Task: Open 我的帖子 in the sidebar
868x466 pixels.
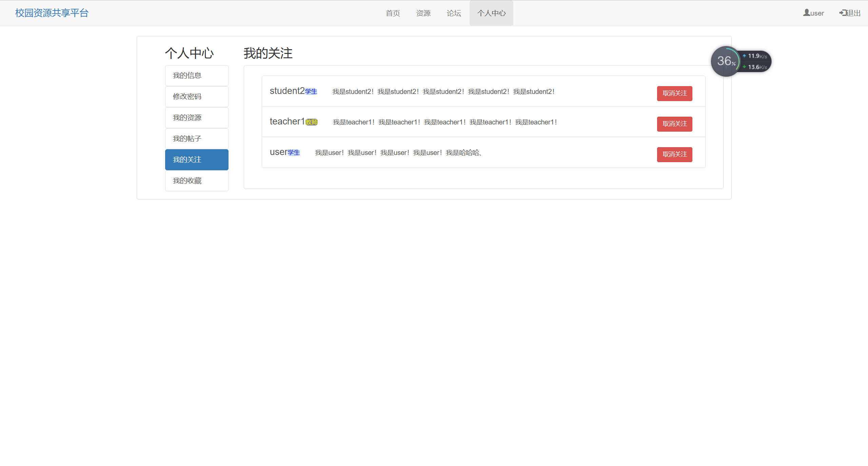Action: [197, 139]
